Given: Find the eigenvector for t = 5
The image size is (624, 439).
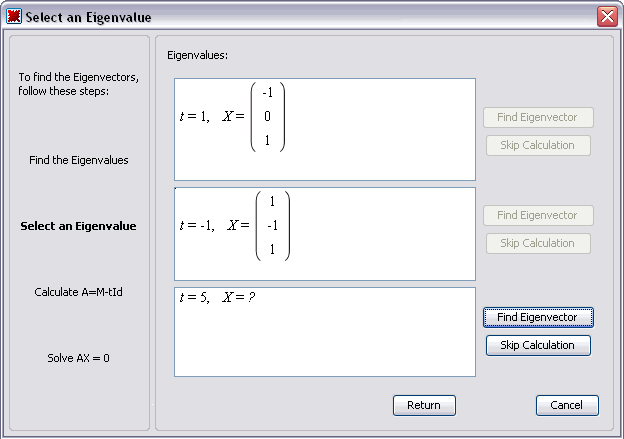Looking at the screenshot, I should point(538,317).
